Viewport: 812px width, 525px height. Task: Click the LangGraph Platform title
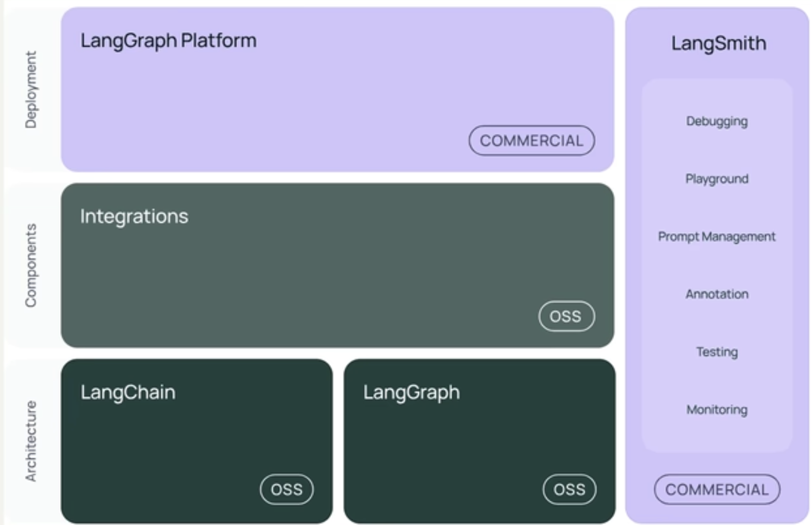tap(168, 41)
